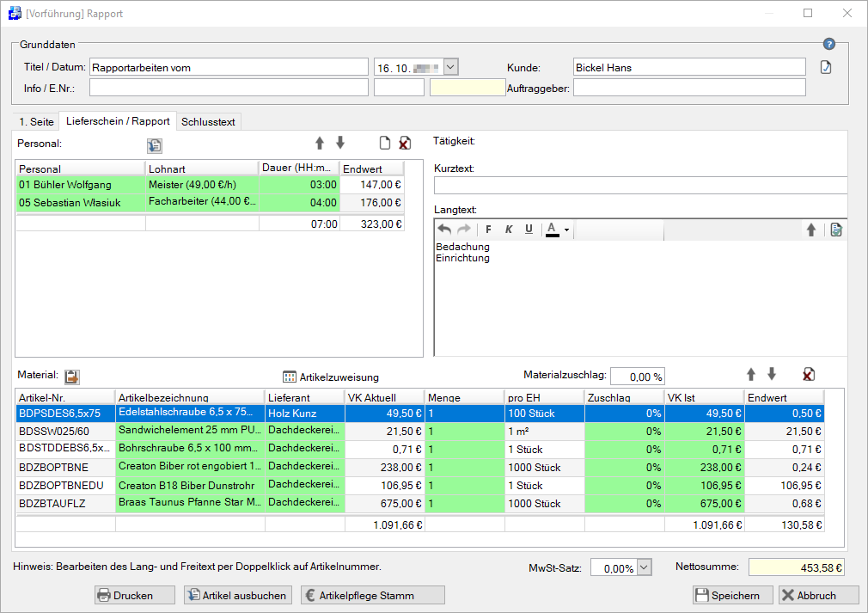Save the report with Speichern
868x613 pixels.
coord(733,595)
